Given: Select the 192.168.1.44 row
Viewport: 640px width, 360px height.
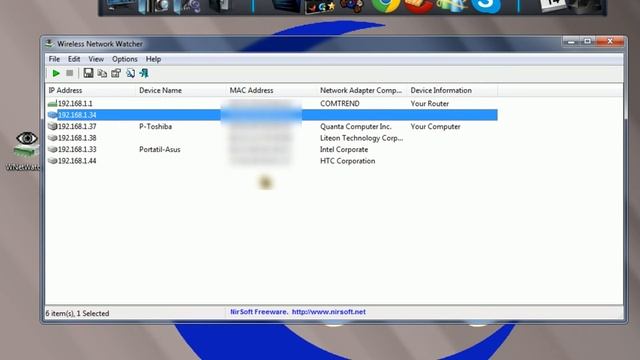Looking at the screenshot, I should (272, 161).
